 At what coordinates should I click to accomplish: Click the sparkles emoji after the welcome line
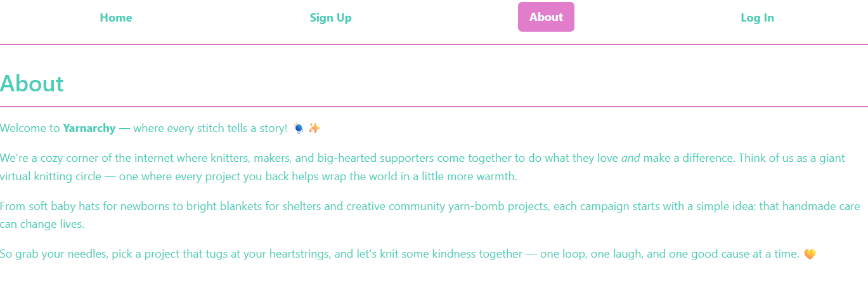[314, 128]
